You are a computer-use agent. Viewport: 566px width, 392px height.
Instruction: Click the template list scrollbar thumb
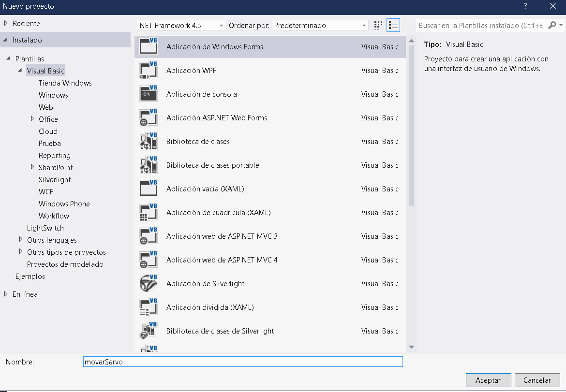pos(411,126)
